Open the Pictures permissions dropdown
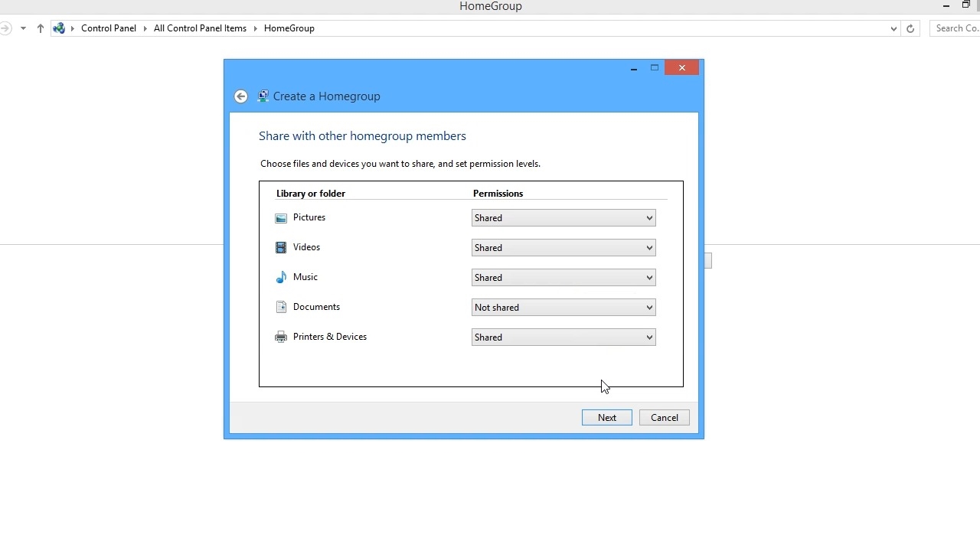Viewport: 980px width, 551px height. point(563,218)
